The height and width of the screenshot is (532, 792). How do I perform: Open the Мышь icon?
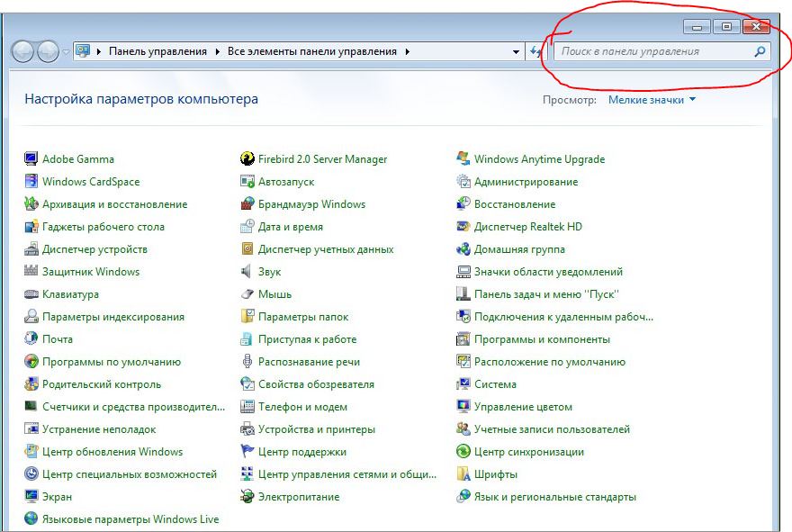tap(247, 294)
